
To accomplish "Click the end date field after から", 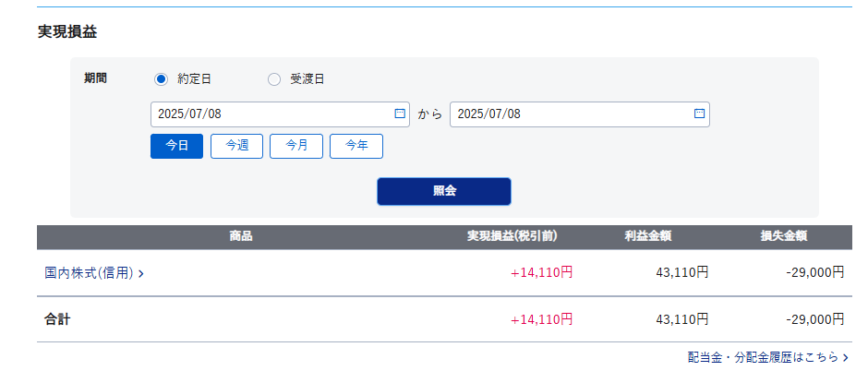I will [x=580, y=114].
